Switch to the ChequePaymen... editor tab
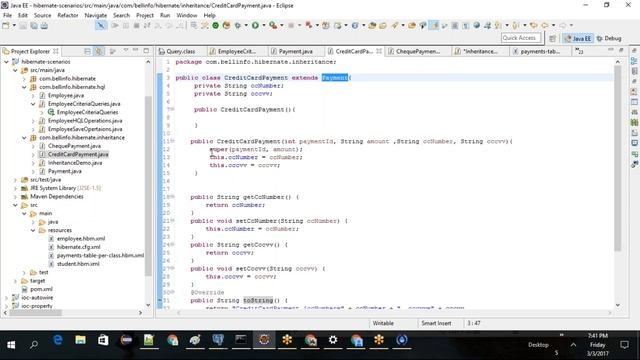This screenshot has width=640, height=360. tap(417, 51)
